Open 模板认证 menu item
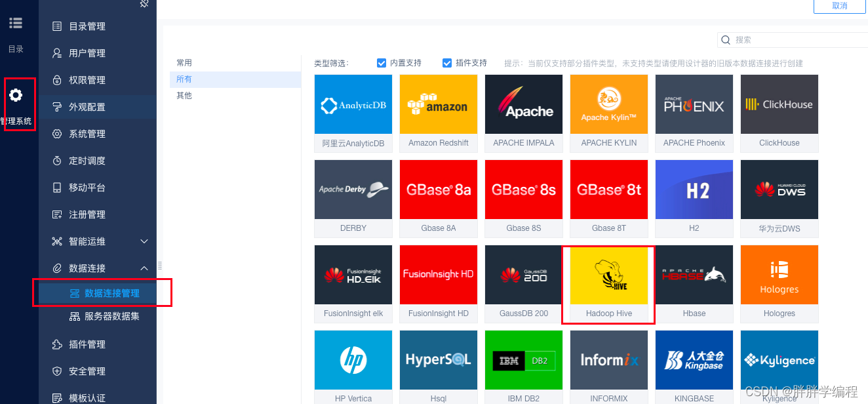Screen dimensions: 868x404 [98, 397]
